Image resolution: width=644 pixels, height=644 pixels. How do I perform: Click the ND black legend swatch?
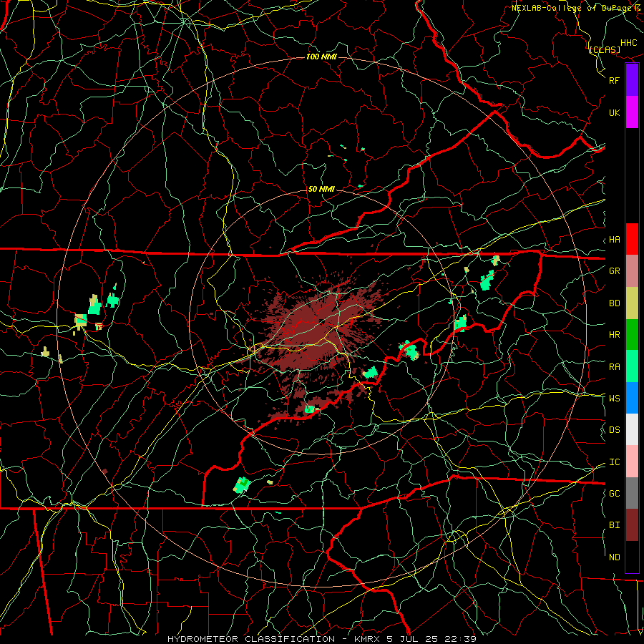tap(632, 557)
